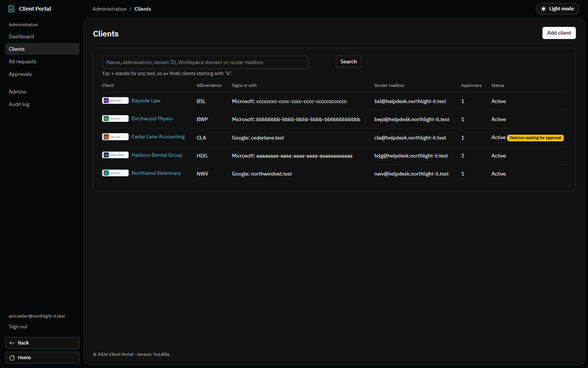Click the 'BWP' abbreviation cell

[202, 119]
